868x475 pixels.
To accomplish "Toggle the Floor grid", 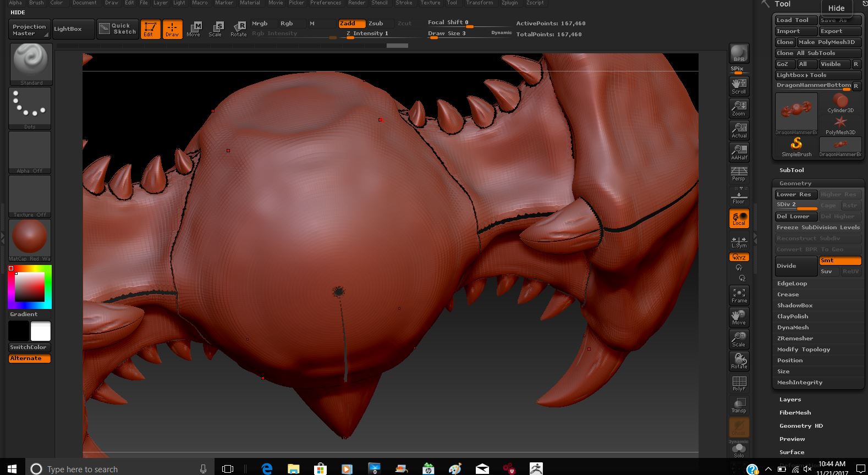I will 739,196.
